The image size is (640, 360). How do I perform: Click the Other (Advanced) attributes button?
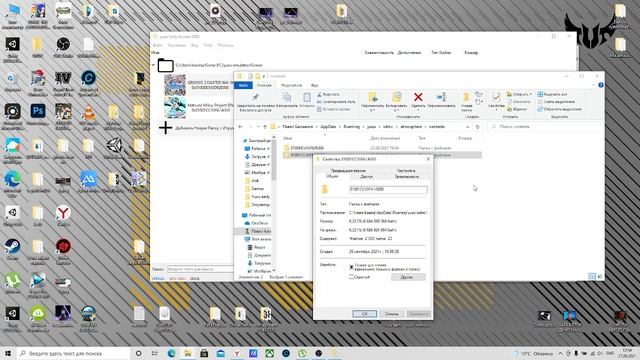coord(408,277)
